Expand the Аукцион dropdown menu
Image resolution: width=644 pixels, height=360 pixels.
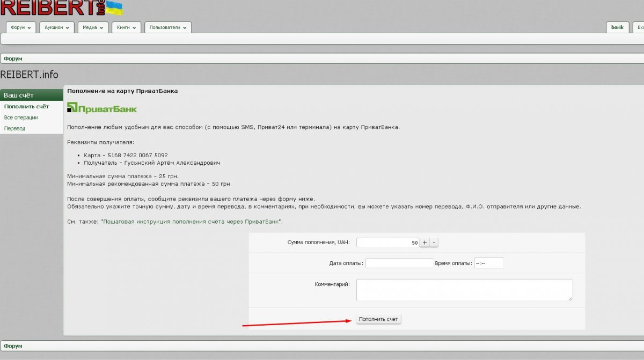click(x=57, y=27)
